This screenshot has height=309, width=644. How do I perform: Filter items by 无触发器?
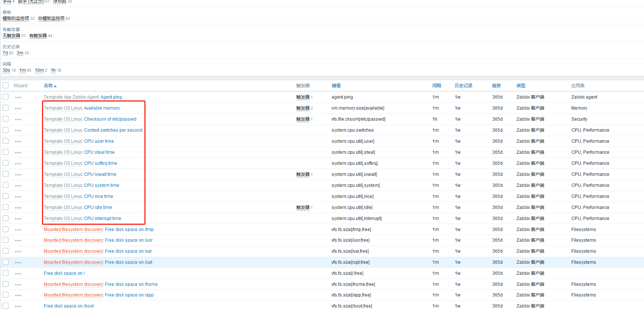(x=11, y=36)
